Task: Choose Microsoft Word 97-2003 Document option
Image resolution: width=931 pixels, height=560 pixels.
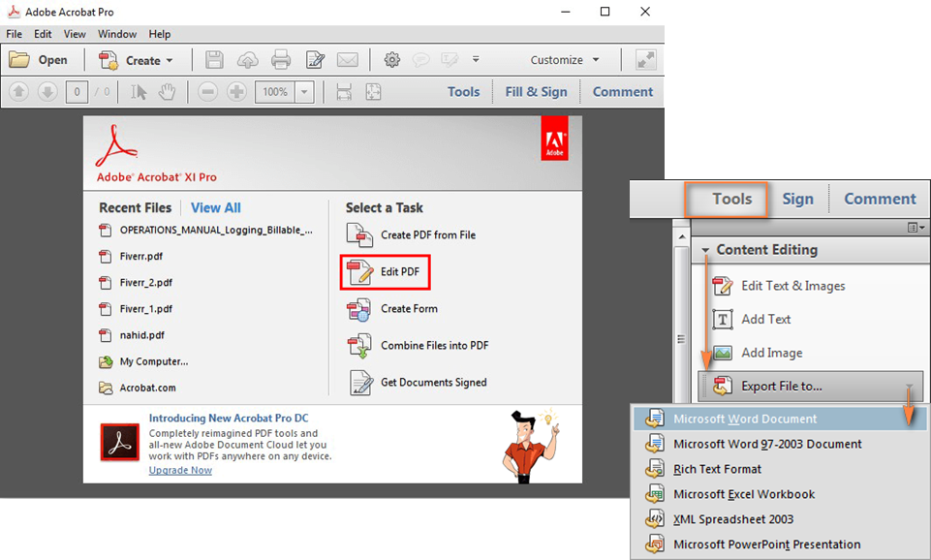Action: (780, 444)
